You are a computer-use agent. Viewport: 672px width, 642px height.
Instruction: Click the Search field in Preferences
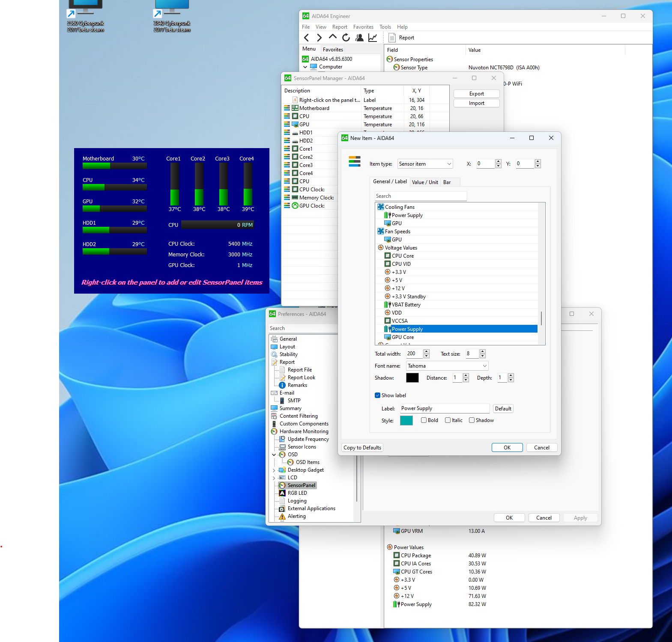(x=303, y=328)
